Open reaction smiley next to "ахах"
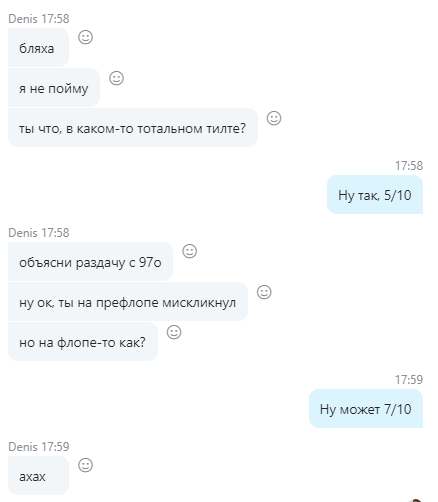 85,465
